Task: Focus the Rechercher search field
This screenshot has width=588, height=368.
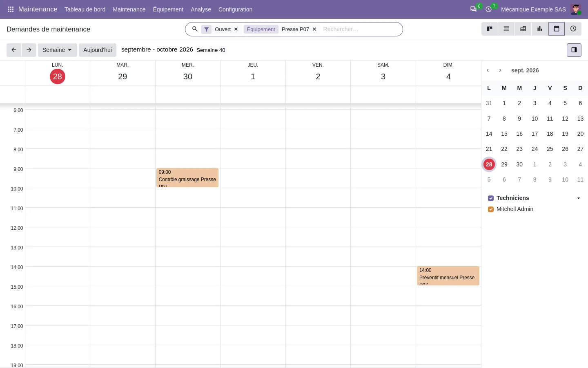Action: pyautogui.click(x=359, y=29)
